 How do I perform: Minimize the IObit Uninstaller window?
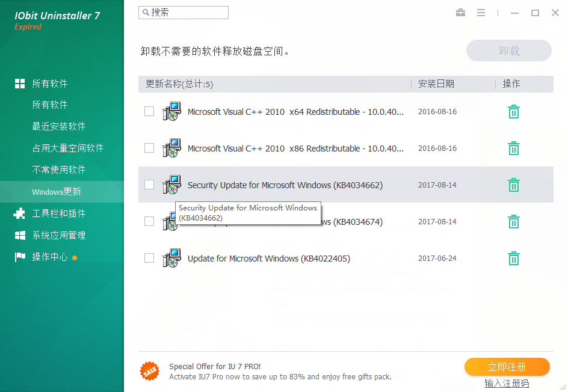(x=515, y=13)
